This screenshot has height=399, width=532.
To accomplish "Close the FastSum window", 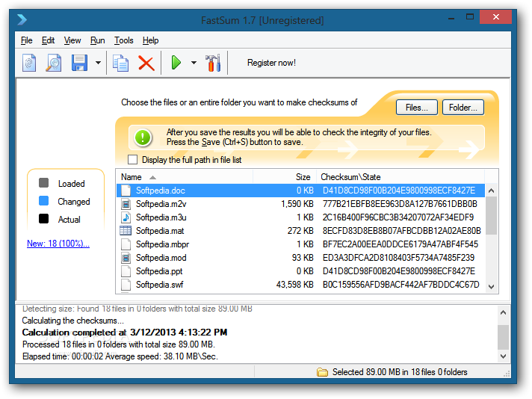I will pos(495,17).
